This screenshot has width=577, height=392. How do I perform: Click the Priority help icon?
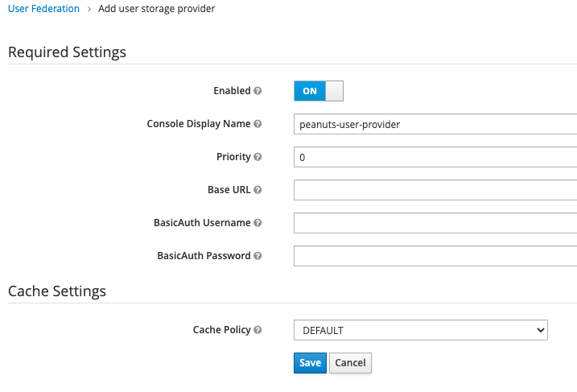pyautogui.click(x=258, y=157)
